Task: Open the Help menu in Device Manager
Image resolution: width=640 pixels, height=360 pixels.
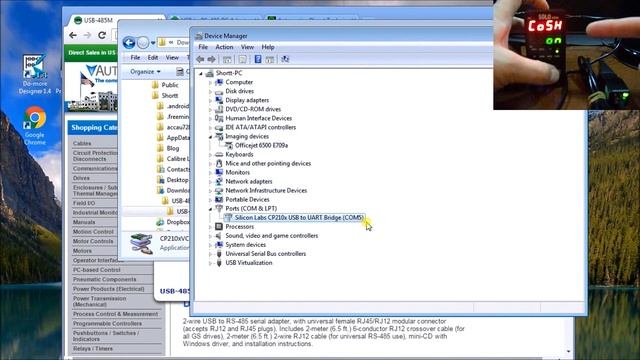Action: (268, 47)
